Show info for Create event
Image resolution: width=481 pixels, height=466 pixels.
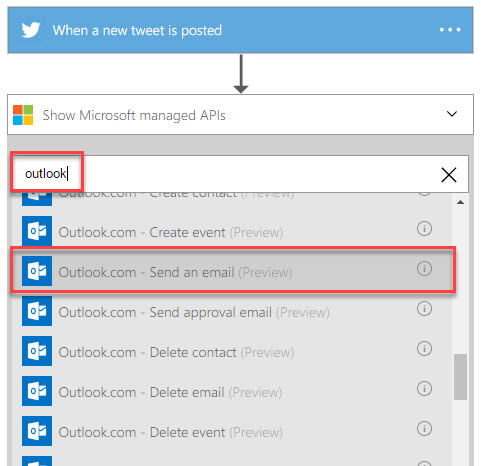(424, 229)
